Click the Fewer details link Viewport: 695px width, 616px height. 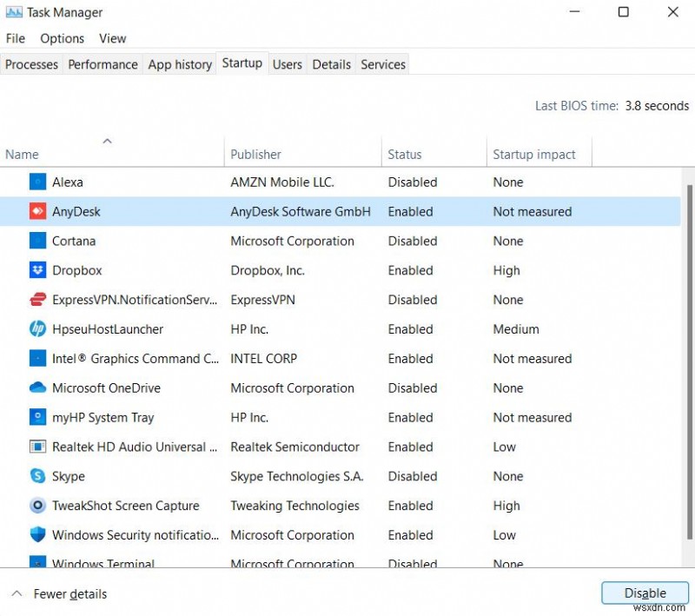coord(70,593)
